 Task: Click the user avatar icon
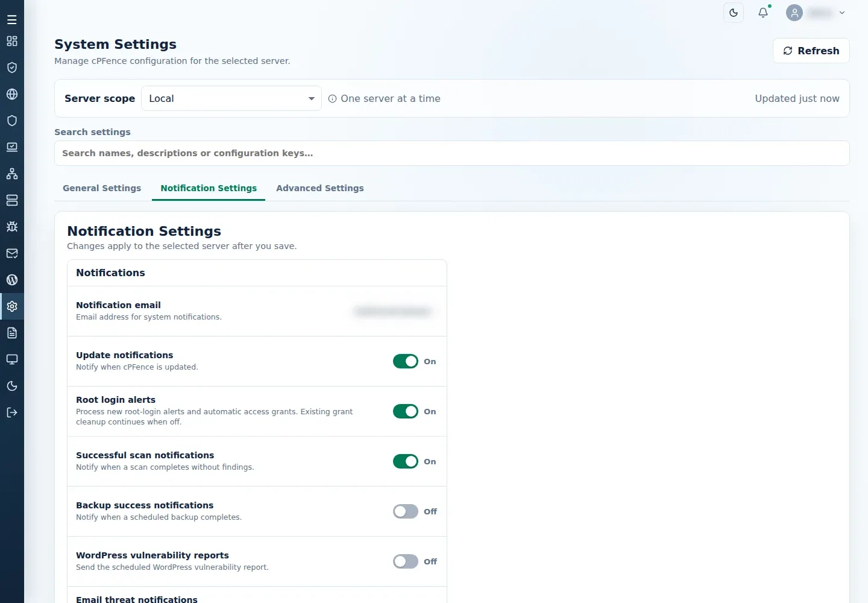click(794, 13)
